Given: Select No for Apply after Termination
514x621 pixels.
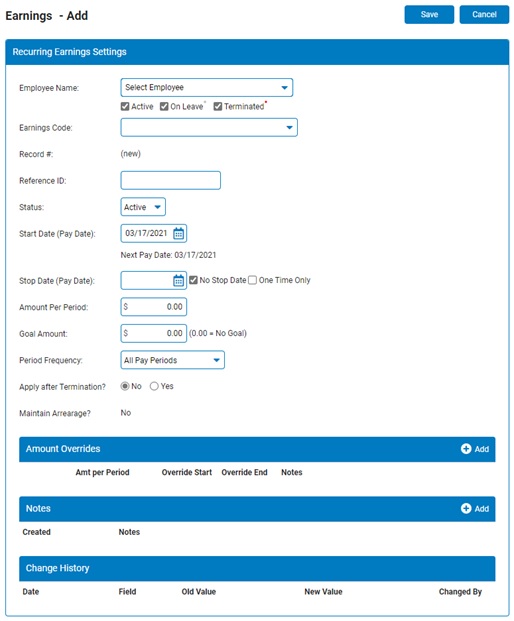Looking at the screenshot, I should click(x=125, y=386).
